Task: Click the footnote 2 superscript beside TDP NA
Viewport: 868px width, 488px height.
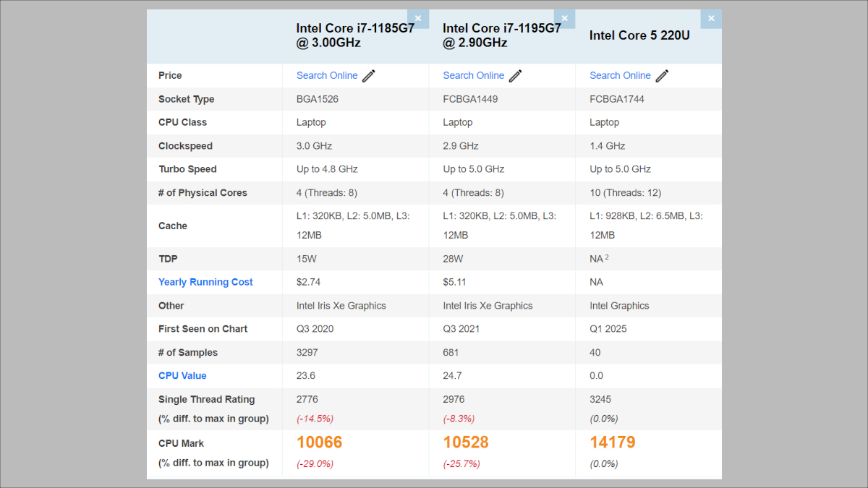Action: (x=607, y=257)
